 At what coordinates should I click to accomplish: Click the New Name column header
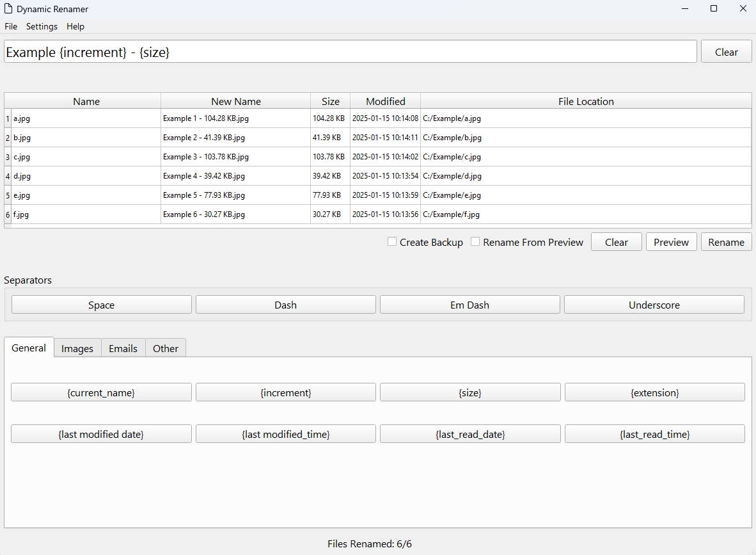236,101
